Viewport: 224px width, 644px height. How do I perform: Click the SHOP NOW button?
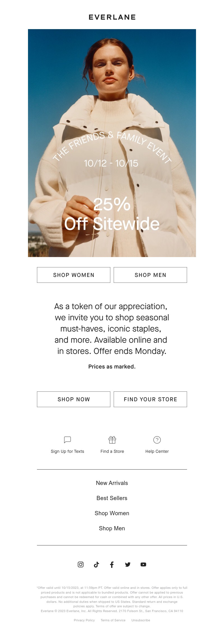click(x=74, y=399)
